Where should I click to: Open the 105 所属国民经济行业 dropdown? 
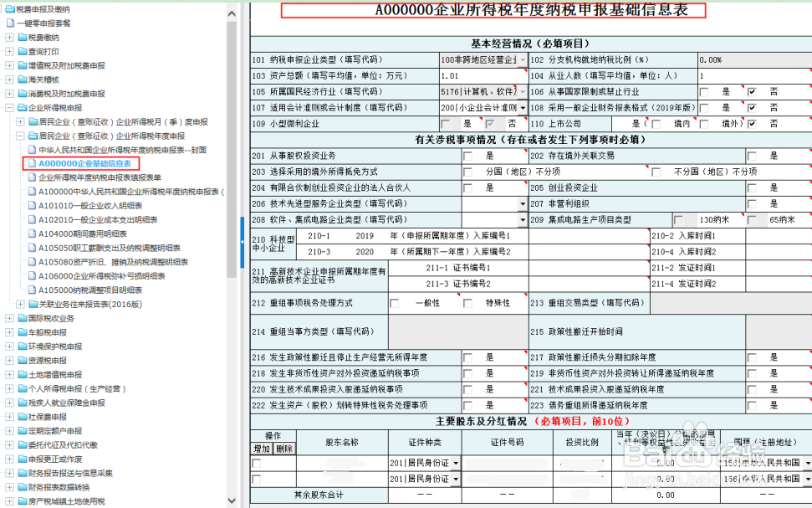[x=523, y=92]
